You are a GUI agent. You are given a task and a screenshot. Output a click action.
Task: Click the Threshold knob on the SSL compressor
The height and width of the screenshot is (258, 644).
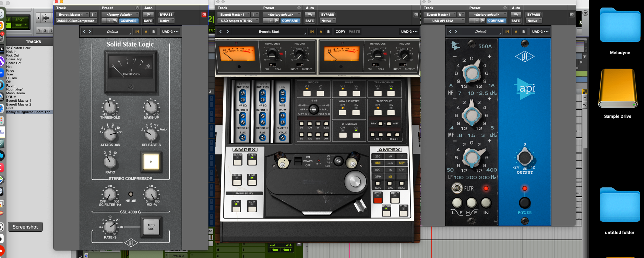(110, 107)
